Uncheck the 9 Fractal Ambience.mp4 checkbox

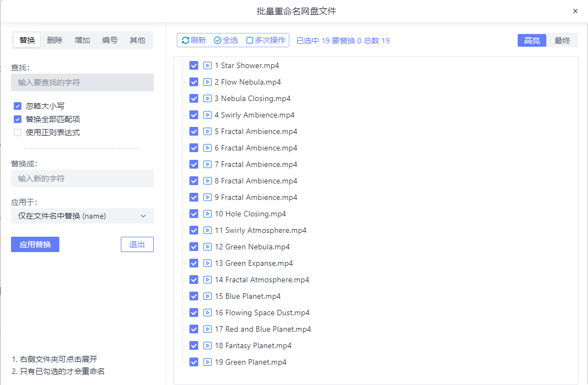pos(194,197)
